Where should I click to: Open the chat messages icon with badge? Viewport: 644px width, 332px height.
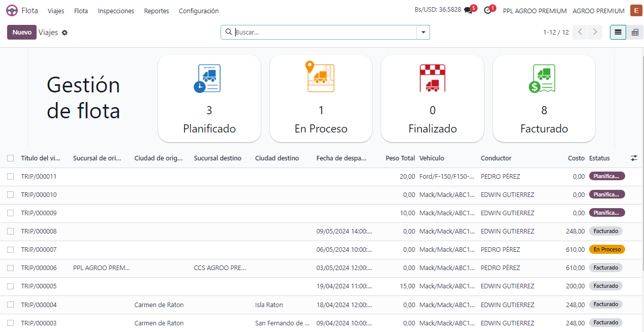(x=468, y=11)
